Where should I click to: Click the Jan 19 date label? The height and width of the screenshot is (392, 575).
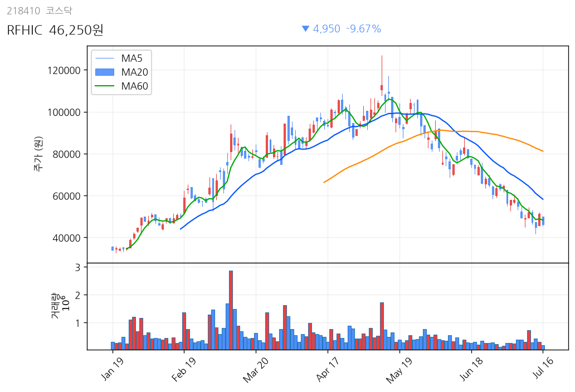(112, 369)
